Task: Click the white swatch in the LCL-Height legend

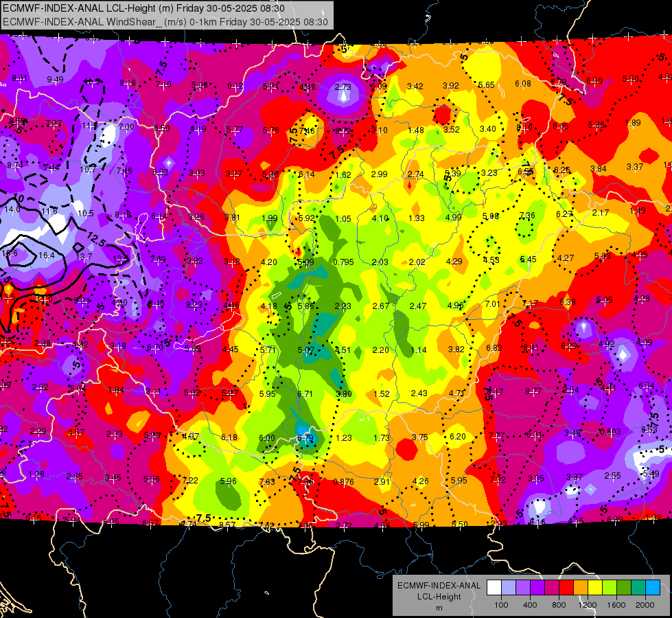Action: (x=494, y=588)
